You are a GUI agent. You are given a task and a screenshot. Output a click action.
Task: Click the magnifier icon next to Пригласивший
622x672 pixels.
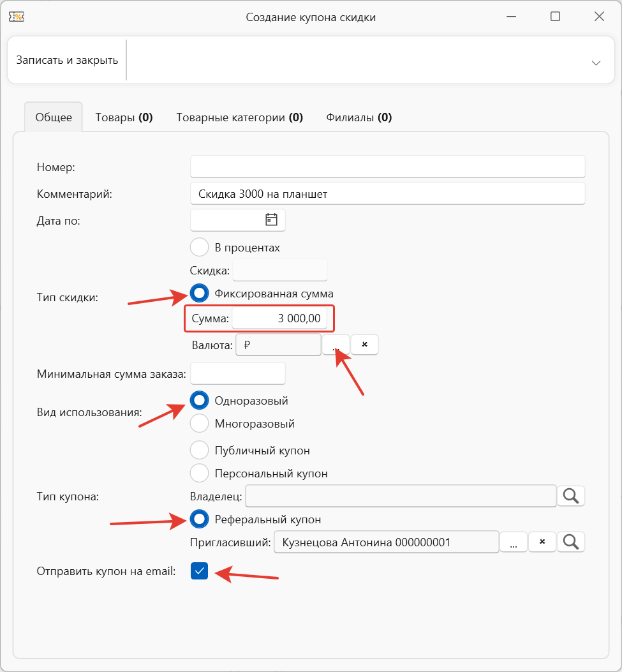pos(571,542)
